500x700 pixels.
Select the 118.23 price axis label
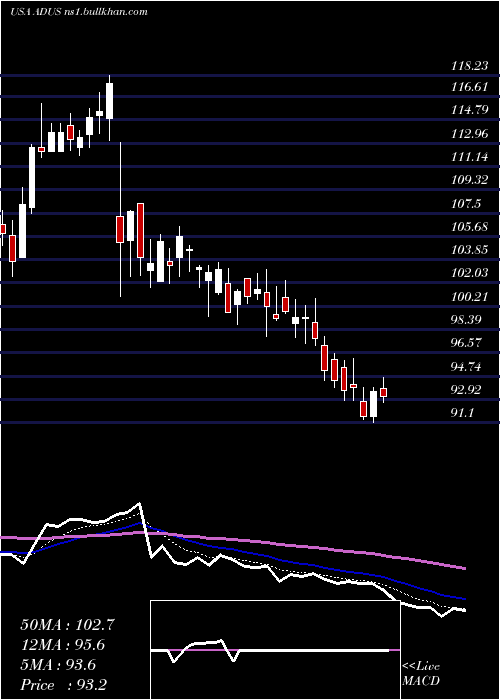[469, 66]
